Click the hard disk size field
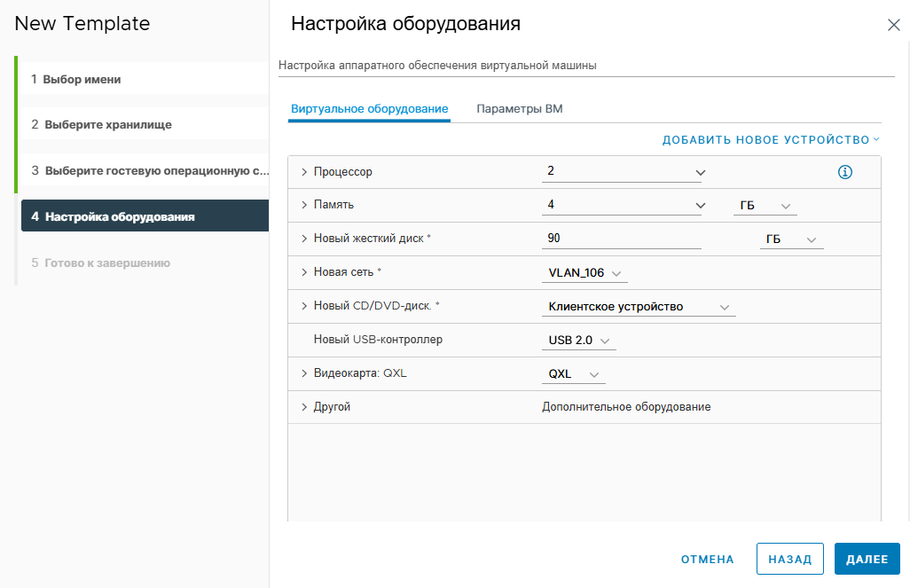Screen dimensions: 910x588 (x=621, y=239)
